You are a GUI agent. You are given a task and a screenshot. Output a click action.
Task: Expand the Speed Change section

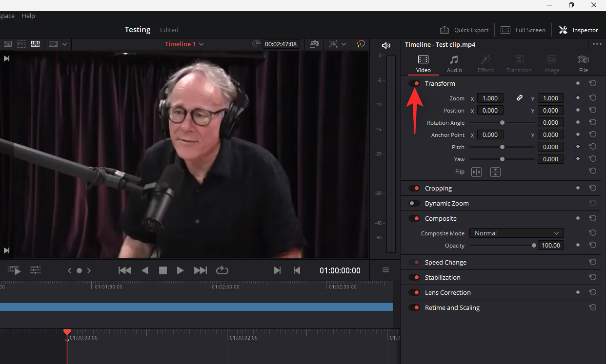(x=445, y=262)
